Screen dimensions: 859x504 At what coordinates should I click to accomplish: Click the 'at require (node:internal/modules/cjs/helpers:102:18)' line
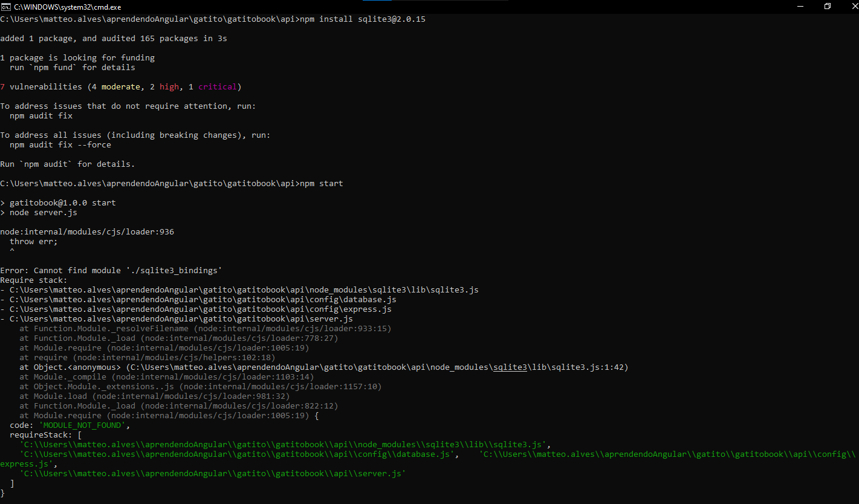[x=147, y=358]
